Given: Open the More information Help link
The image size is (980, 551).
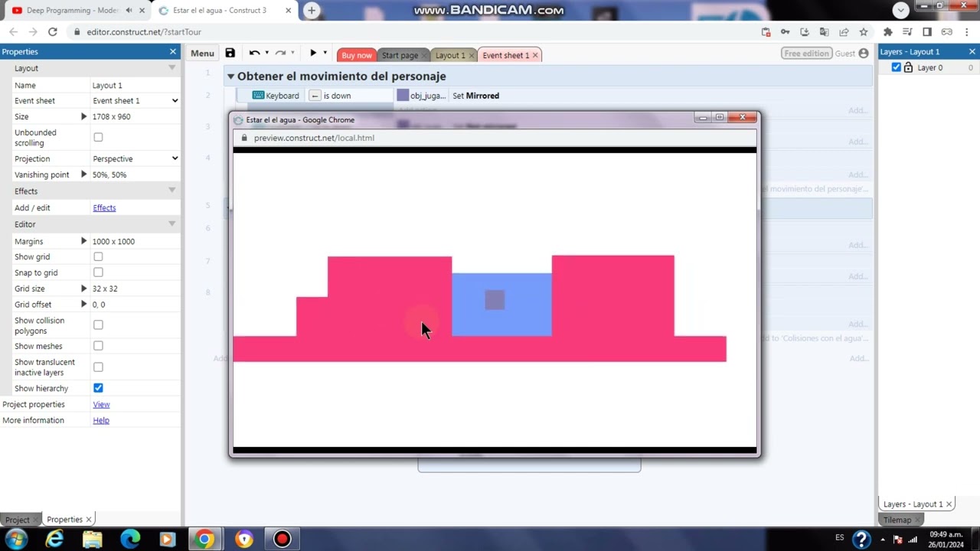Looking at the screenshot, I should 101,420.
